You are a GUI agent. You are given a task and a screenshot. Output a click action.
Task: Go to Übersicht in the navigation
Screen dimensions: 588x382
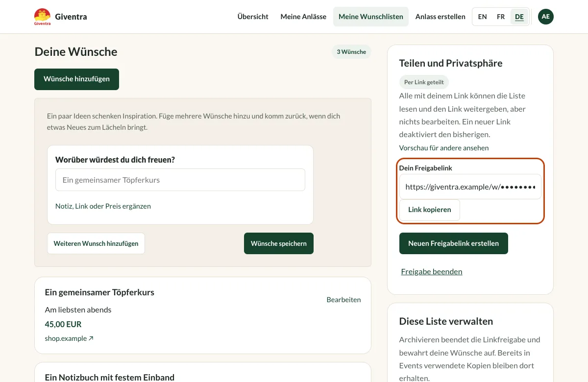click(253, 17)
